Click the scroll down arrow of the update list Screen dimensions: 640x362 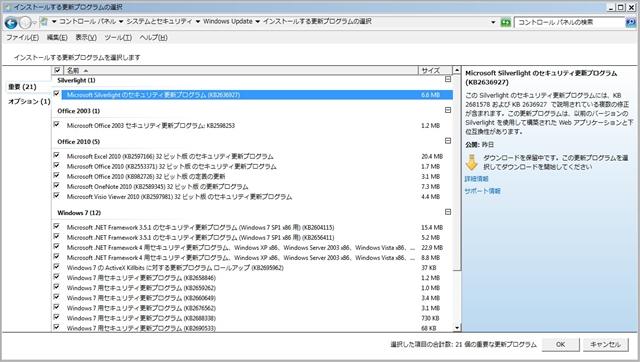pos(457,327)
